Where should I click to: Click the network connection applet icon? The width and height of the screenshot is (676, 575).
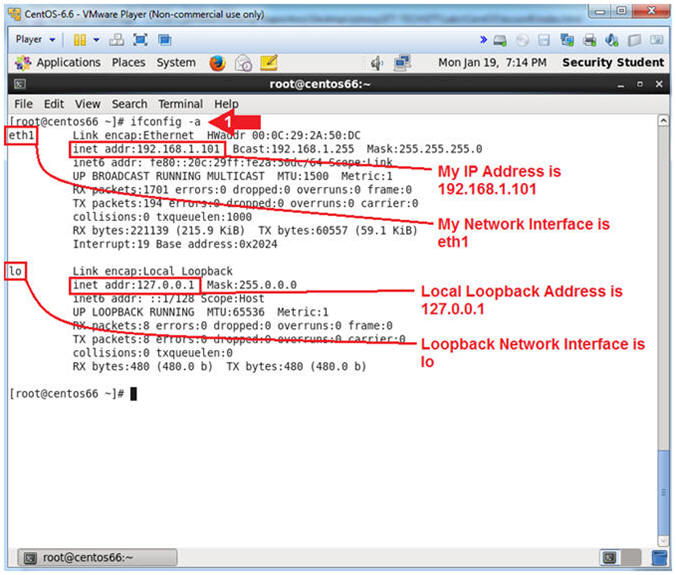(x=402, y=63)
